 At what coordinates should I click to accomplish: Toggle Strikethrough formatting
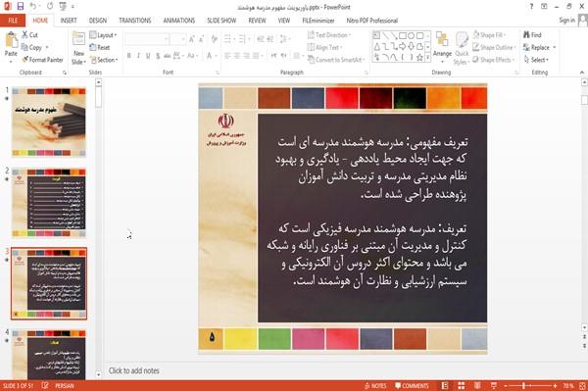tap(167, 56)
